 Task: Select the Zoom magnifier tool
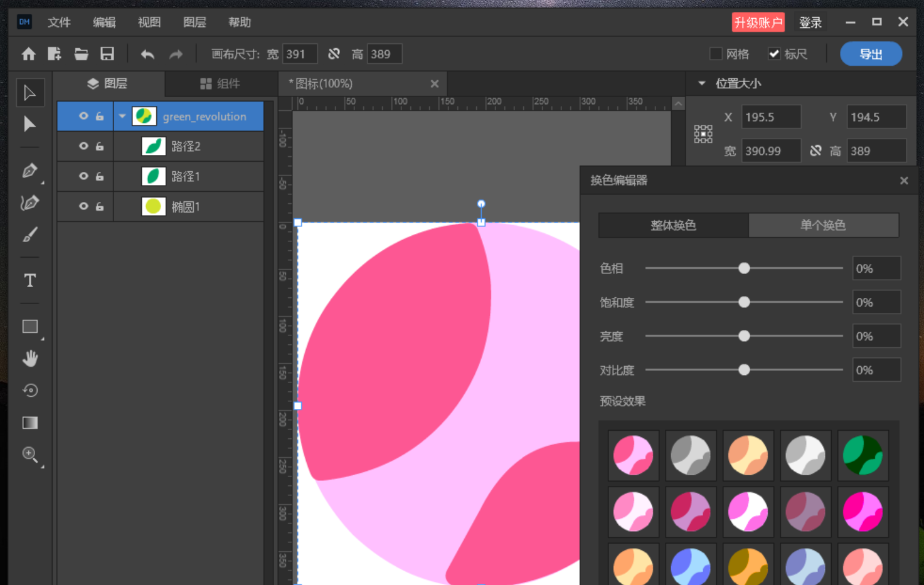(x=29, y=454)
